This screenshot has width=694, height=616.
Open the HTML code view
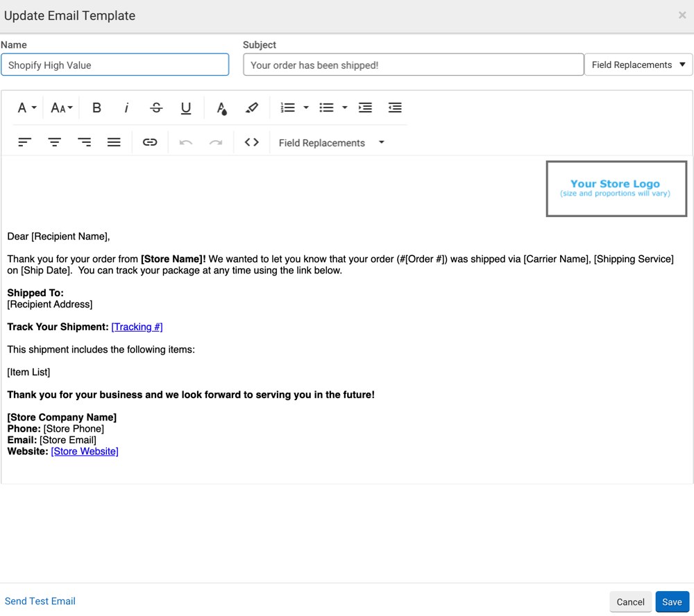click(252, 142)
